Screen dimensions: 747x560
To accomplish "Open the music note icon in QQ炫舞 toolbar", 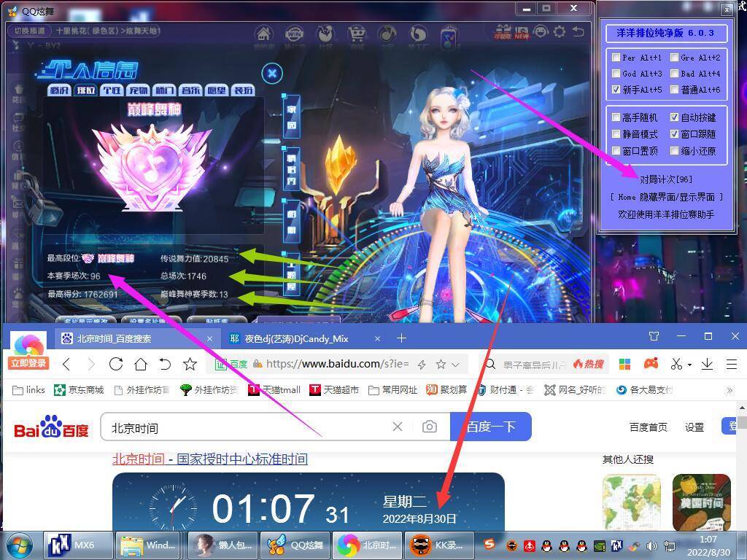I will coord(387,34).
